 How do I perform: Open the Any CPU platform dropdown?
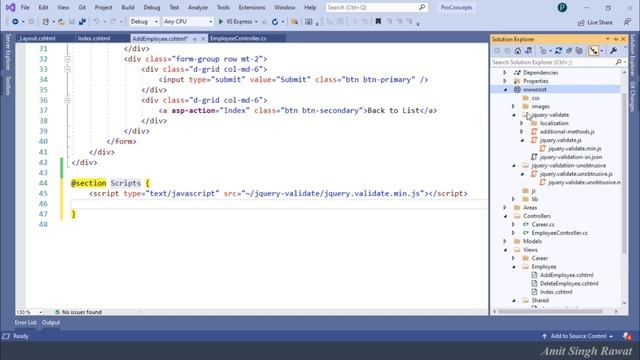pyautogui.click(x=188, y=22)
